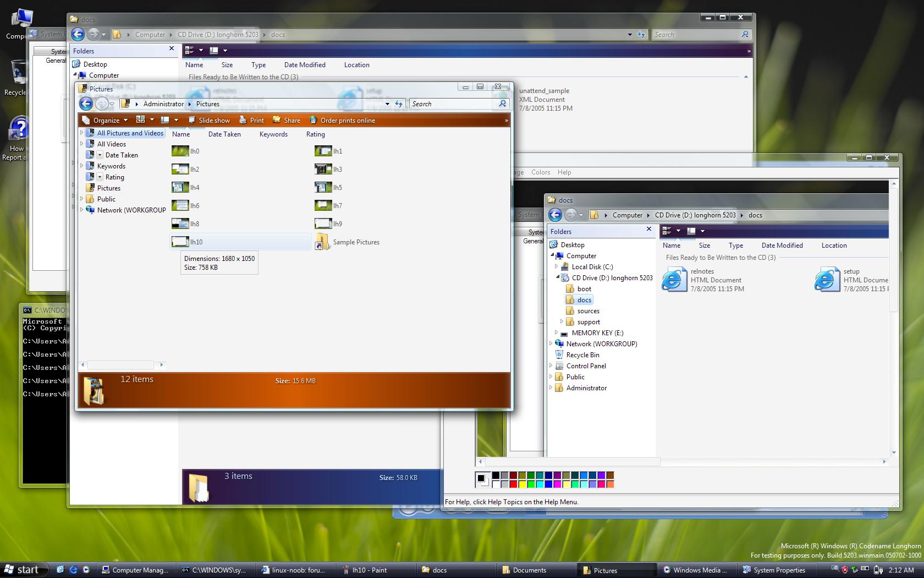Go back in the Pictures window
The height and width of the screenshot is (578, 924).
pyautogui.click(x=86, y=103)
